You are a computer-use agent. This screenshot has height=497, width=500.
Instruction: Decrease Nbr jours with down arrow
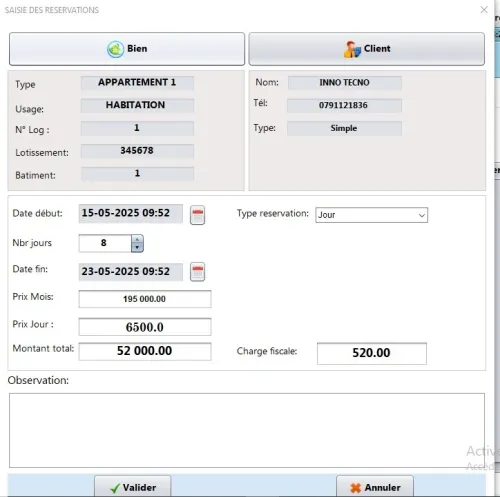[137, 248]
